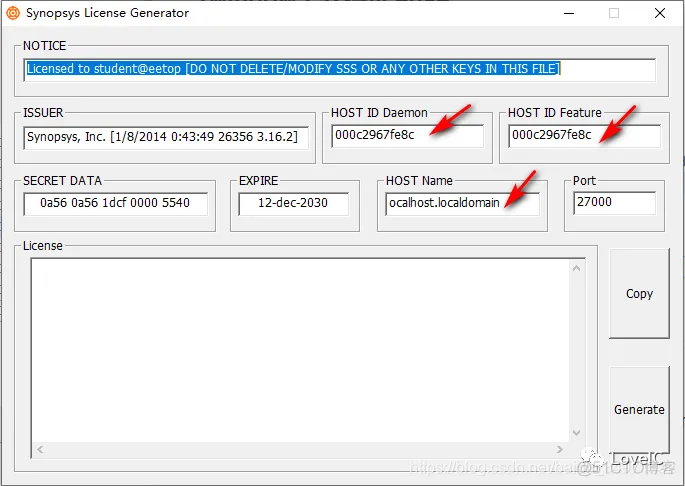The height and width of the screenshot is (486, 685).
Task: Focus the Port number field
Action: coord(614,203)
